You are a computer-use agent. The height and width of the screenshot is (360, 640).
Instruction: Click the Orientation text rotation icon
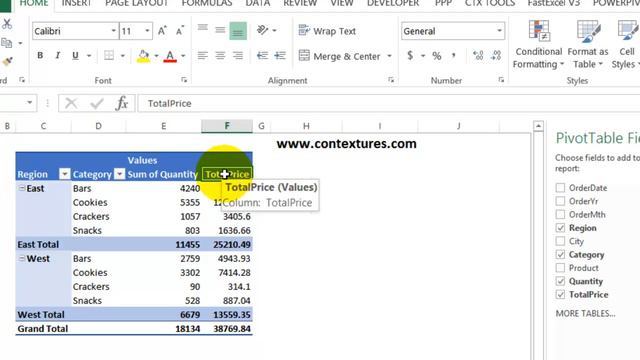262,30
